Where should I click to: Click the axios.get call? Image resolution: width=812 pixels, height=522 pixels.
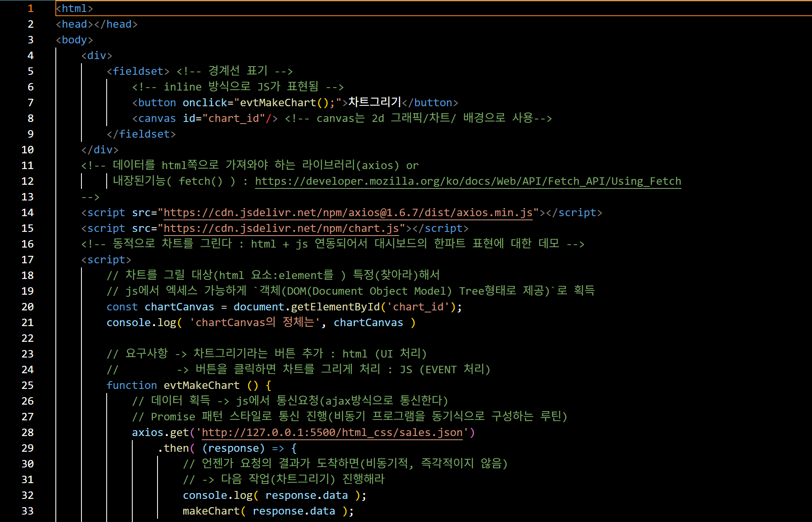160,433
